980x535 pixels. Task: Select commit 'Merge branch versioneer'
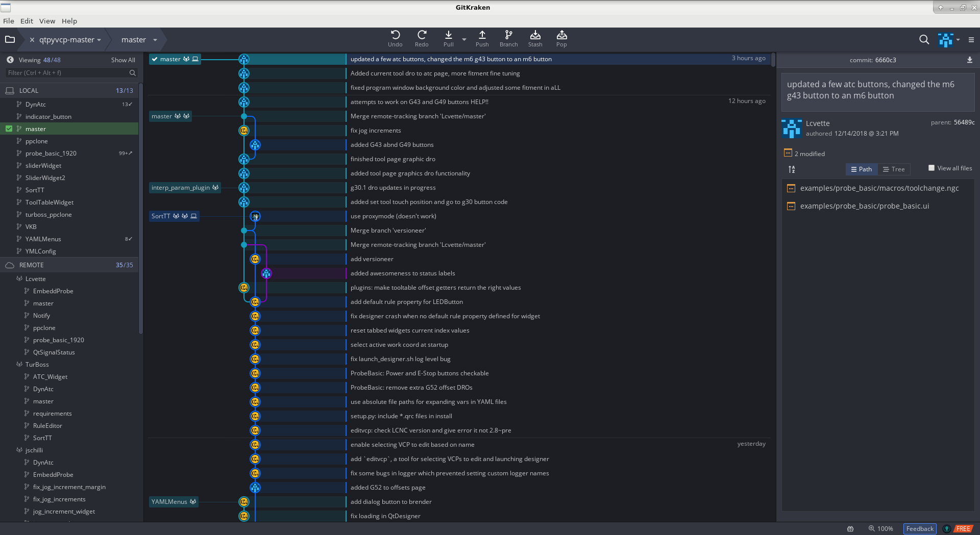(388, 231)
